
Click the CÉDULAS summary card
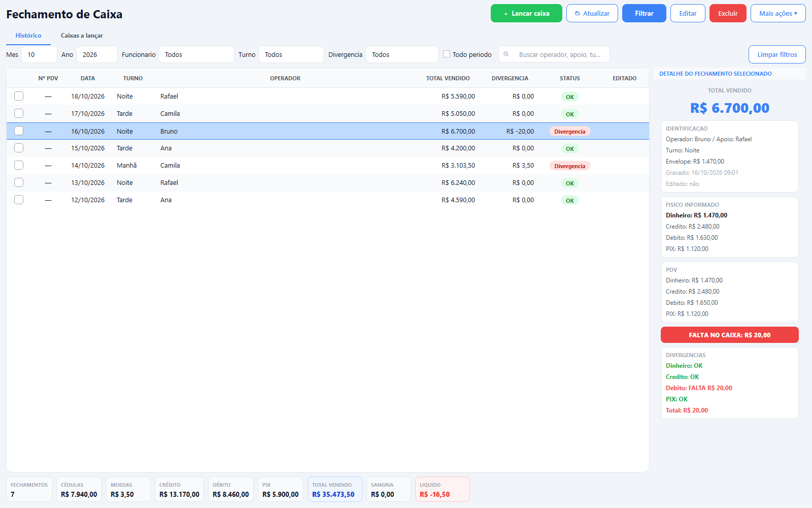point(79,489)
